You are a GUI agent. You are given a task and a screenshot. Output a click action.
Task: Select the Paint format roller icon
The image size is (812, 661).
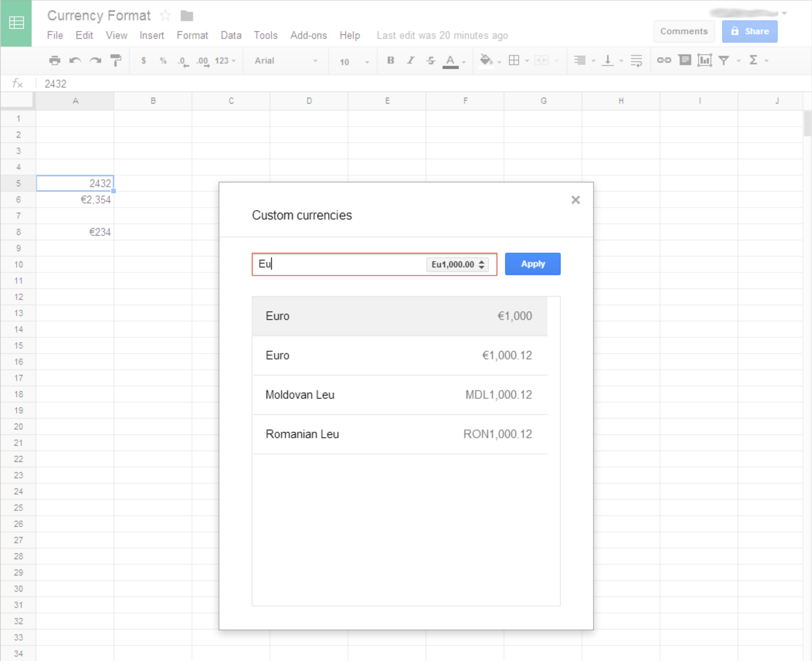[116, 61]
